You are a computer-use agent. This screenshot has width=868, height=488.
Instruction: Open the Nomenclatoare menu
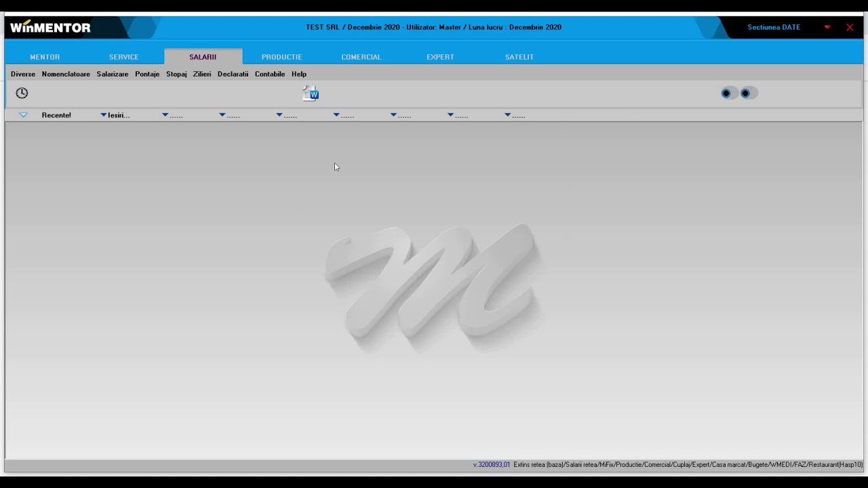[66, 74]
